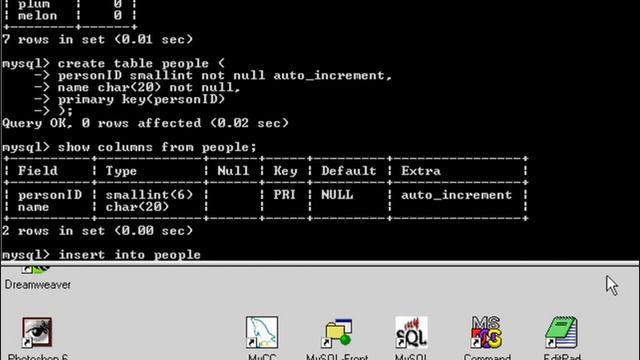Click '7 rows in set (0.01 sec)' line

(98, 40)
